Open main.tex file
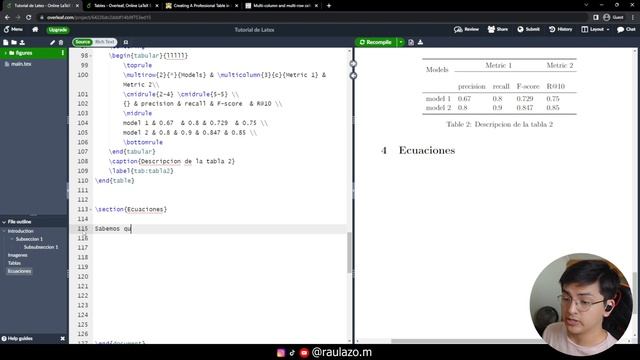This screenshot has height=360, width=640. click(21, 64)
